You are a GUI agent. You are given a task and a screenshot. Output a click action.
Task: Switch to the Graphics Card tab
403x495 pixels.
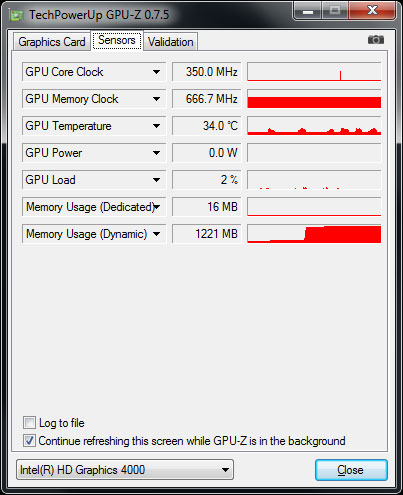(x=52, y=42)
